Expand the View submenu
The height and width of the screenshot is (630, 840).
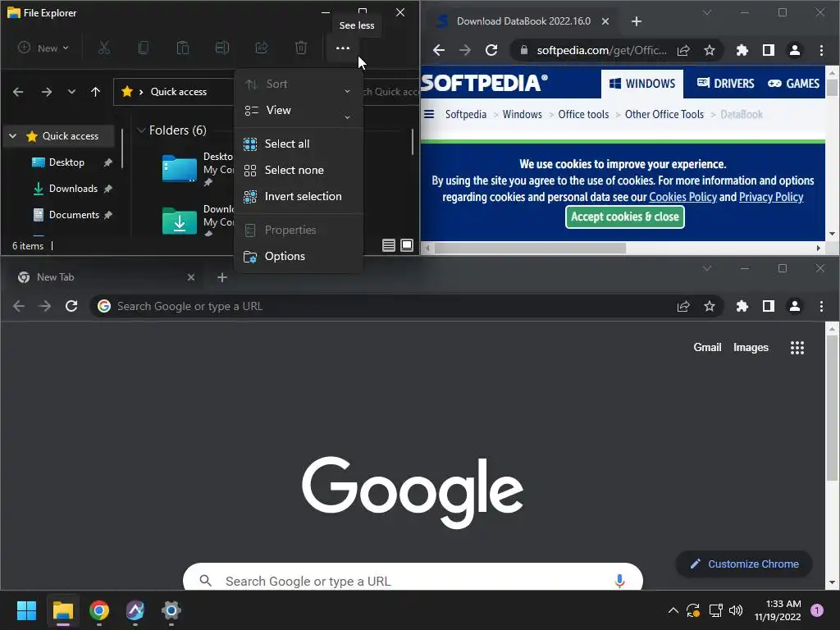(299, 111)
